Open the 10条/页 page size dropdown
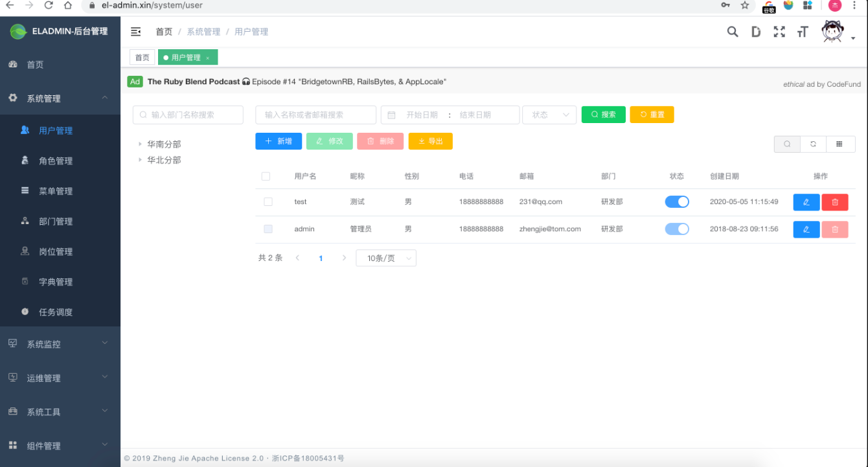Viewport: 868px width, 467px height. [385, 257]
